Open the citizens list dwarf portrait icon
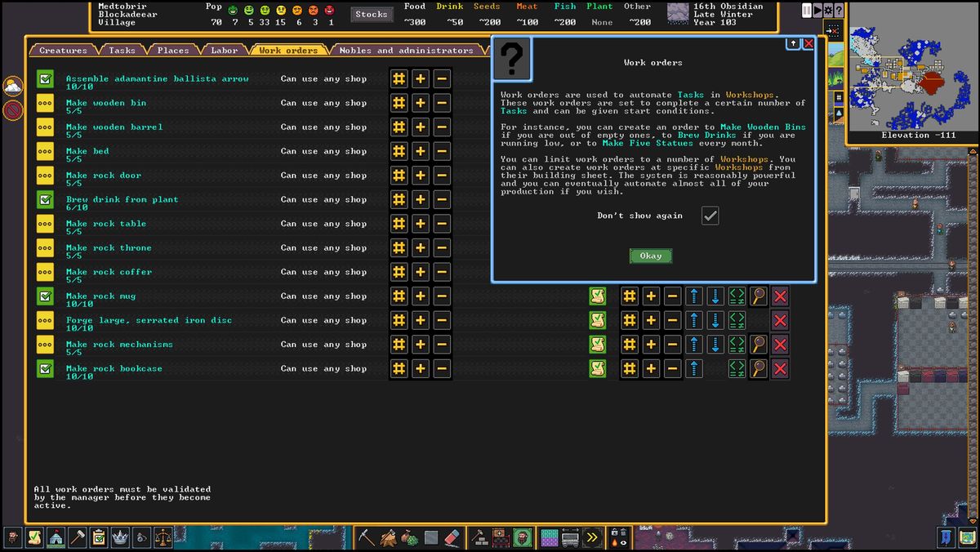Image resolution: width=980 pixels, height=552 pixels. [12, 537]
